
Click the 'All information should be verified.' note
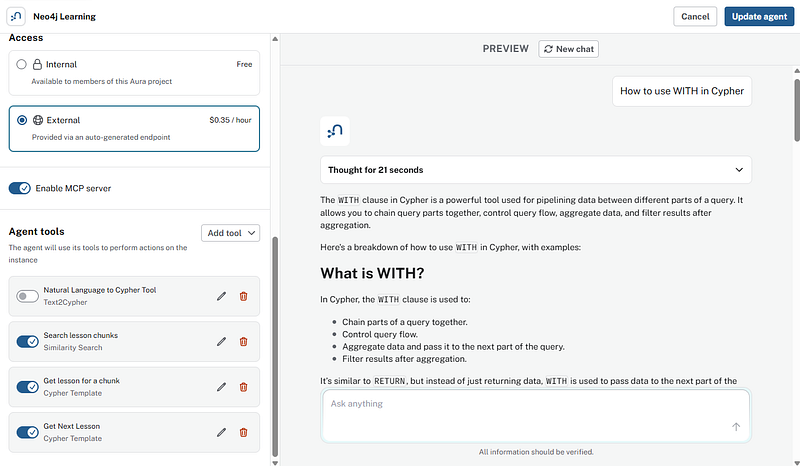point(536,452)
